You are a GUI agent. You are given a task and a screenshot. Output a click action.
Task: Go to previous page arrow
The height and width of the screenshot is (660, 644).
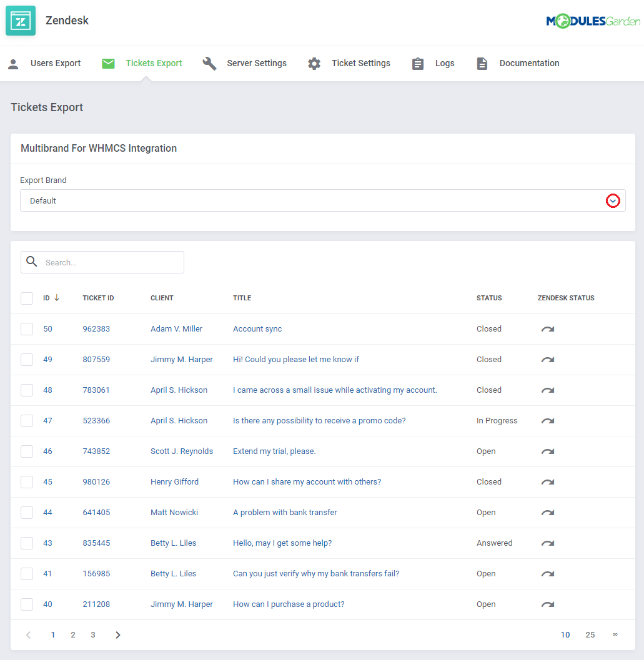(x=28, y=635)
